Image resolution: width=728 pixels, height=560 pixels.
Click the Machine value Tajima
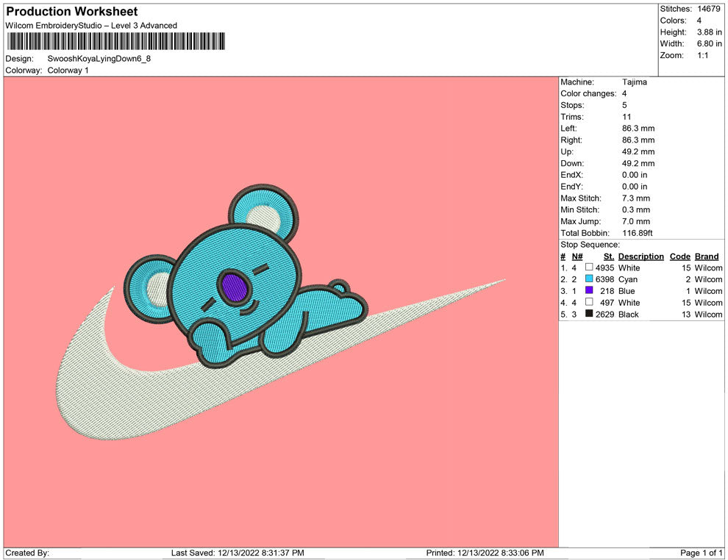(635, 82)
